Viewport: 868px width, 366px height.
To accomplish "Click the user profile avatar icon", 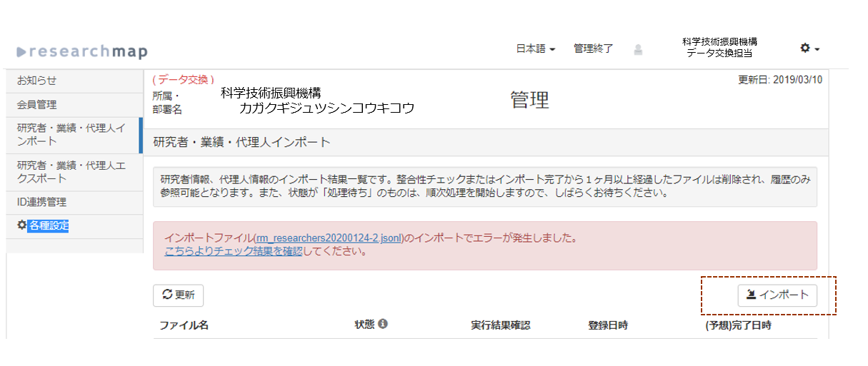I will point(638,49).
